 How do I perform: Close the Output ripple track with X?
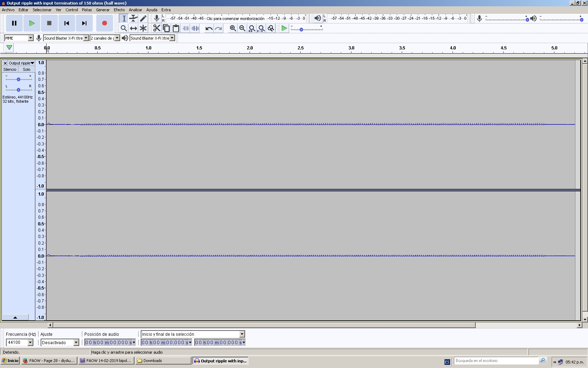(x=5, y=63)
